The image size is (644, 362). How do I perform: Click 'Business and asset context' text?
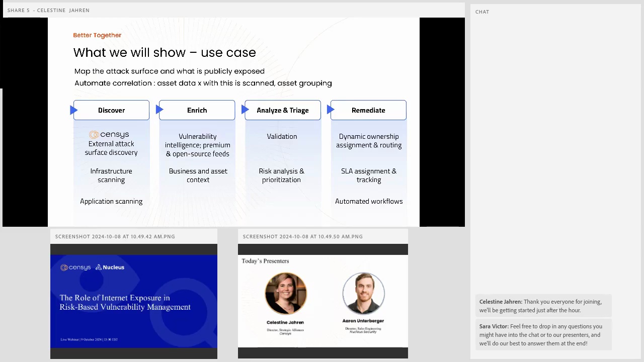pos(198,175)
